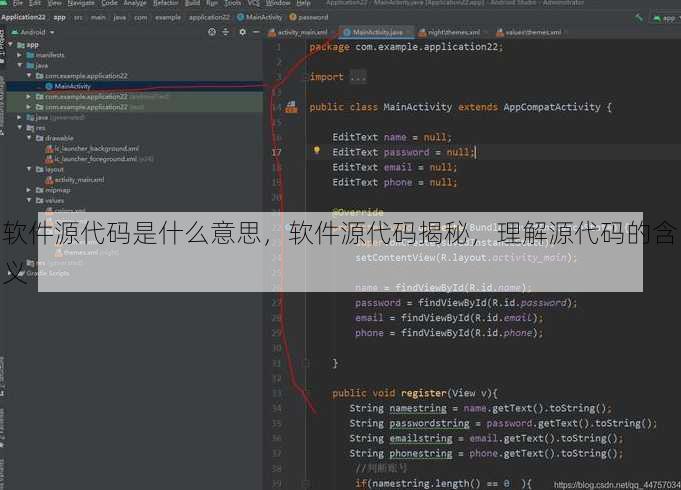Open Project panel gear options
681x490 pixels.
pyautogui.click(x=242, y=32)
